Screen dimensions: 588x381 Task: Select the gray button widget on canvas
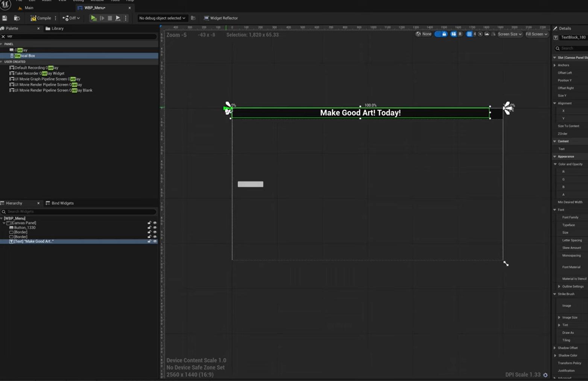click(251, 184)
